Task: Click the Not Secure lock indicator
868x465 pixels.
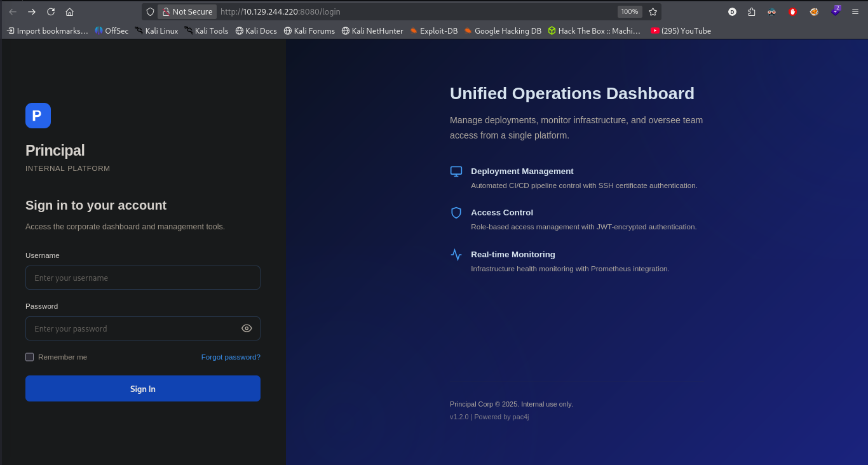Action: (187, 11)
